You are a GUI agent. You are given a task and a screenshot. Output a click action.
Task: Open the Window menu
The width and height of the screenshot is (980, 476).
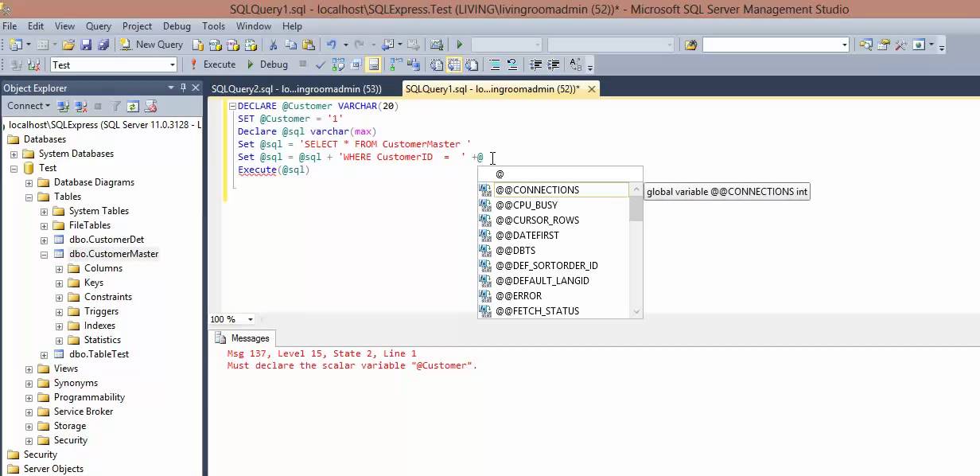[254, 26]
